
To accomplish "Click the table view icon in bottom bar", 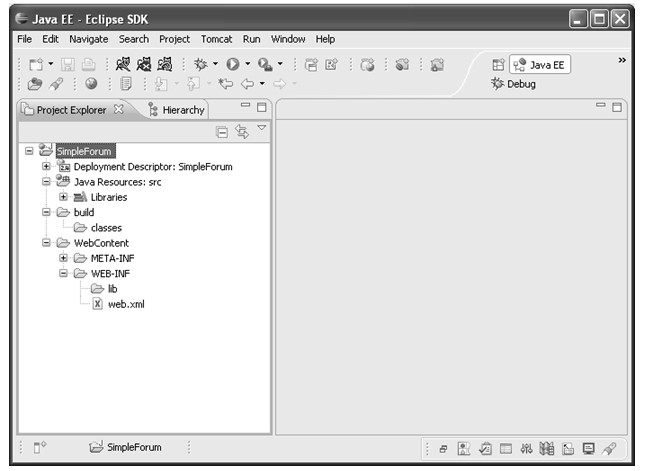I will [506, 449].
